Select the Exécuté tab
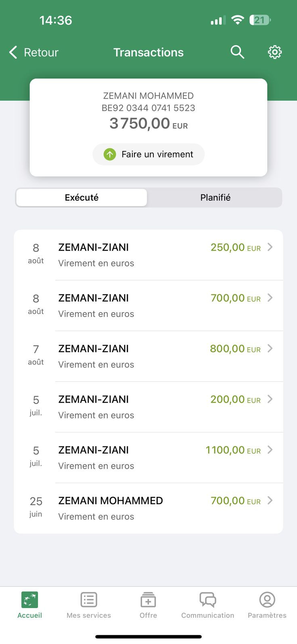 point(82,197)
